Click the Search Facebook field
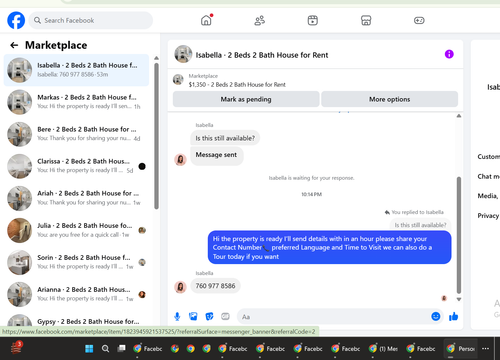500x360 pixels. click(91, 20)
